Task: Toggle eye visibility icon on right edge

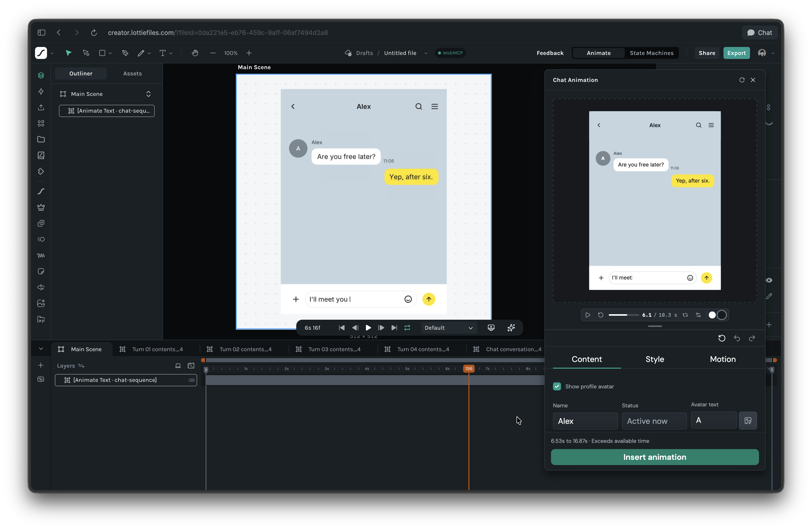Action: pyautogui.click(x=769, y=280)
